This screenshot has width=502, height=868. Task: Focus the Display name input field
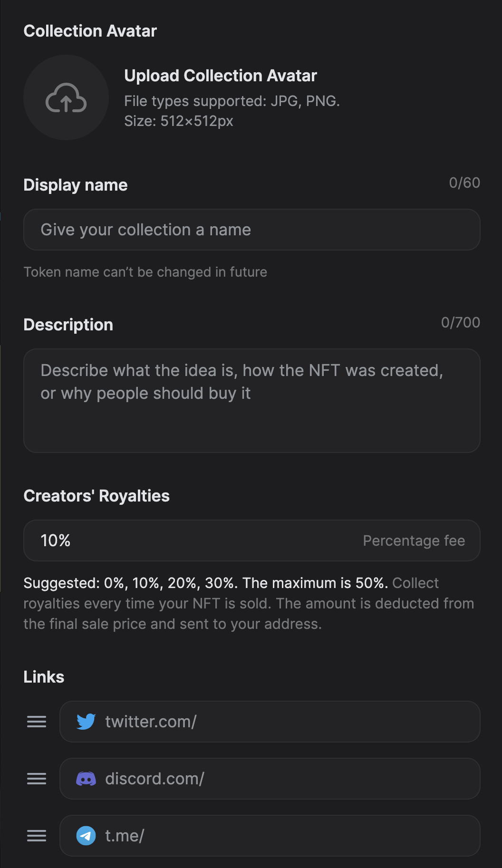click(x=251, y=230)
